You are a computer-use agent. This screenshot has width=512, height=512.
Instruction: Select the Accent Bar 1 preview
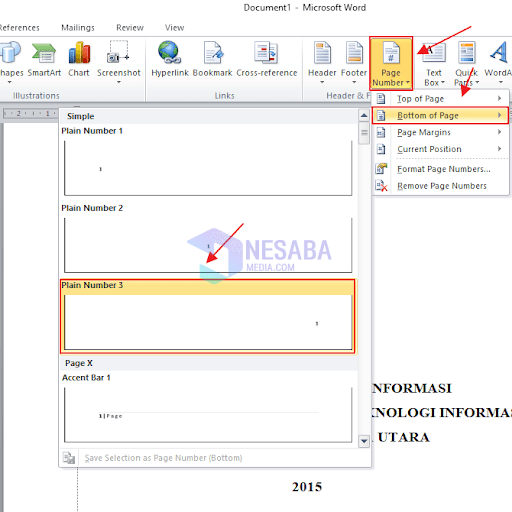coord(208,415)
